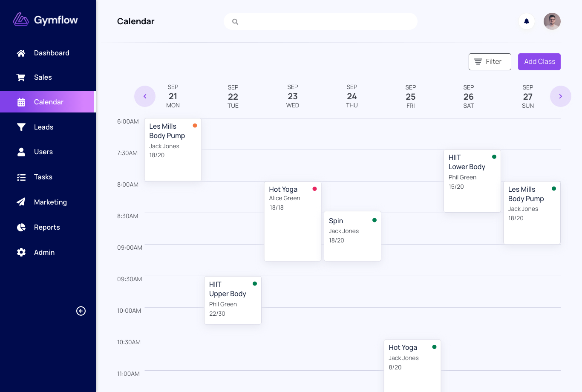Click the Leads funnel icon
The image size is (582, 392).
pos(21,127)
